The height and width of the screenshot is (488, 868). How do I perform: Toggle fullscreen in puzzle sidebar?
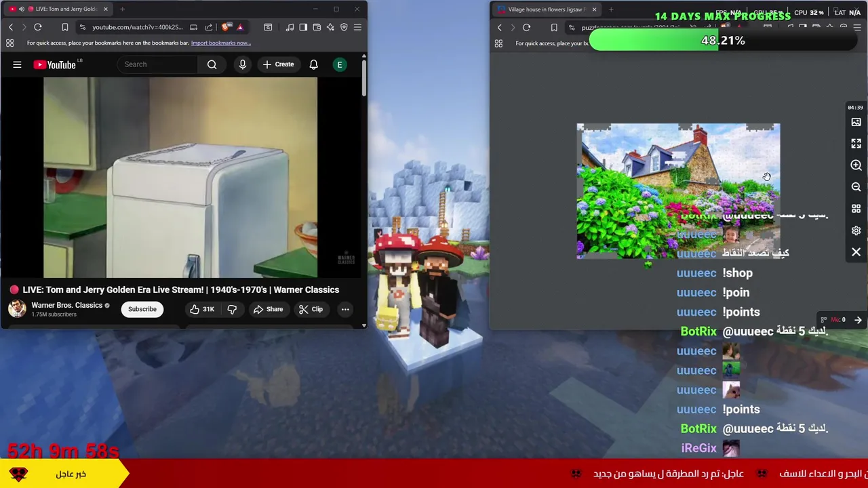856,144
